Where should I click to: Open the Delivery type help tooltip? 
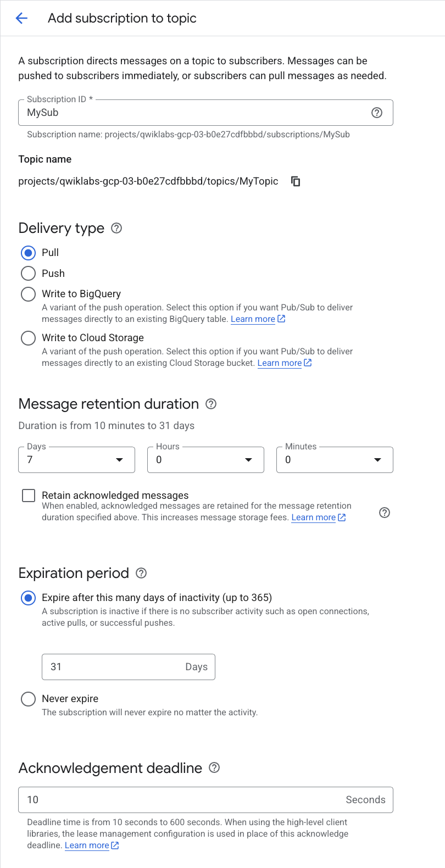point(116,227)
